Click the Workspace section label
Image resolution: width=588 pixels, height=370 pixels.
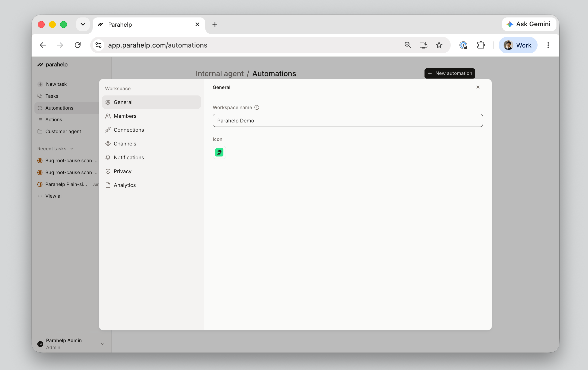pos(118,88)
